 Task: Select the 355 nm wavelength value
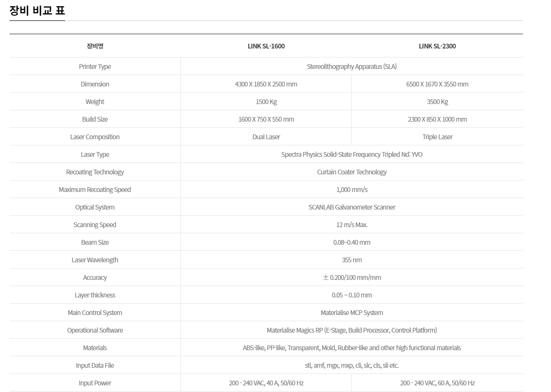point(352,260)
